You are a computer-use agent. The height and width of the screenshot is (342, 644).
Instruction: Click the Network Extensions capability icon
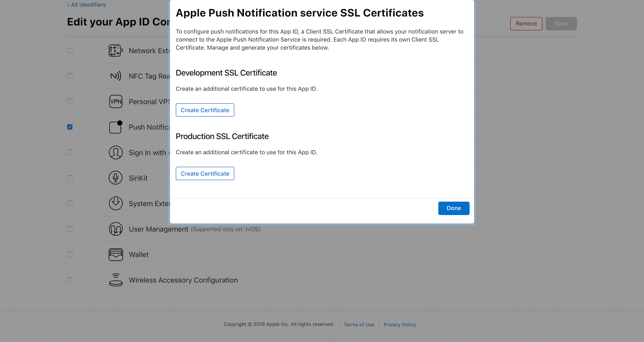[x=115, y=50]
